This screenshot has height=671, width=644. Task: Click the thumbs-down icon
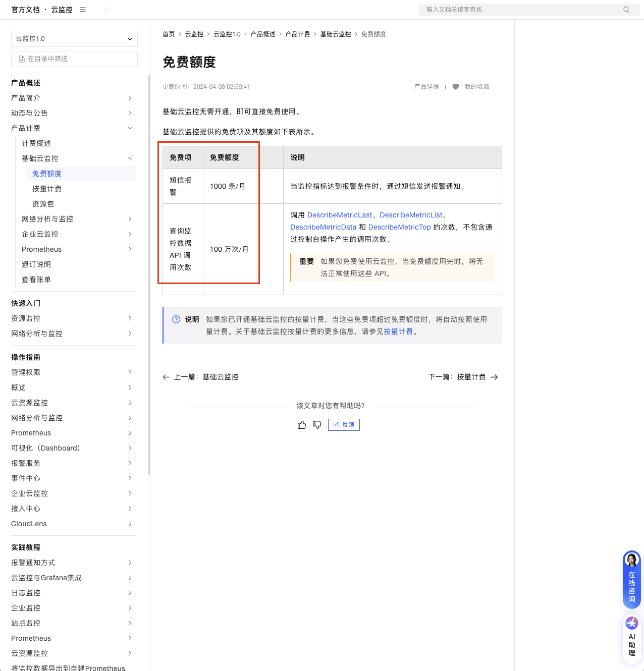[x=317, y=425]
